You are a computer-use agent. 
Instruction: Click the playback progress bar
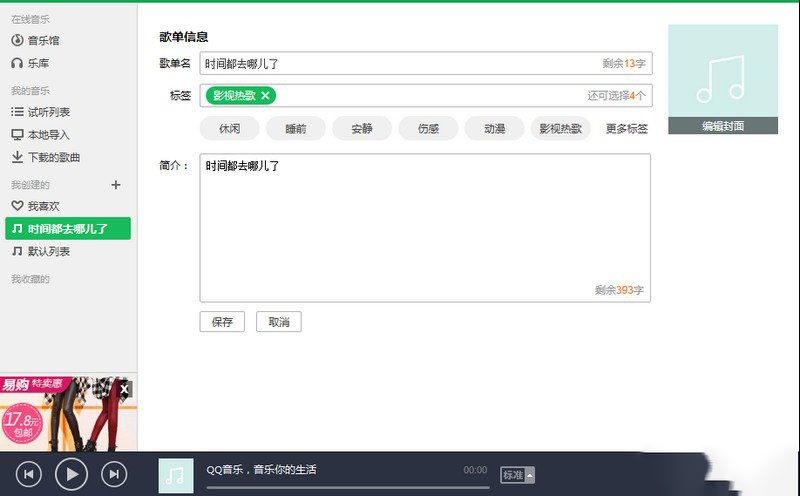pyautogui.click(x=348, y=487)
